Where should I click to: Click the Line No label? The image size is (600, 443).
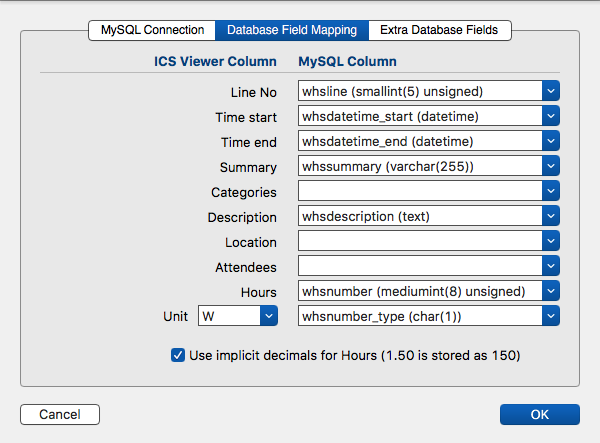[x=254, y=93]
